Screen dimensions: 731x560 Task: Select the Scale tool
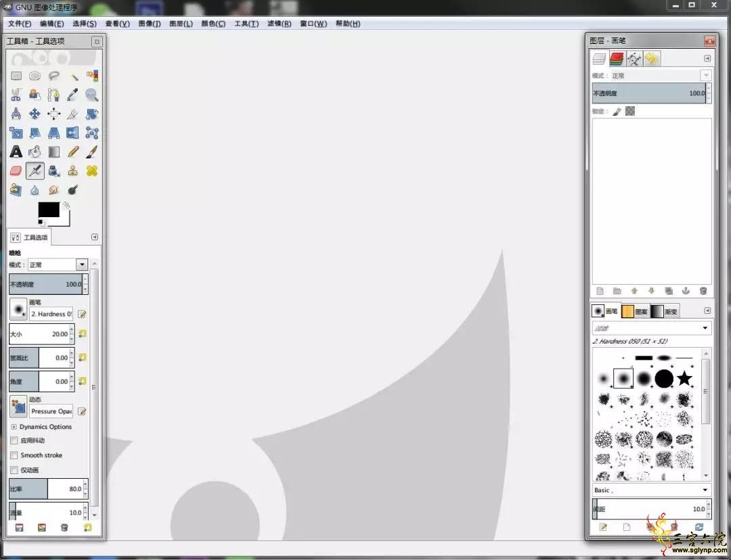click(16, 133)
